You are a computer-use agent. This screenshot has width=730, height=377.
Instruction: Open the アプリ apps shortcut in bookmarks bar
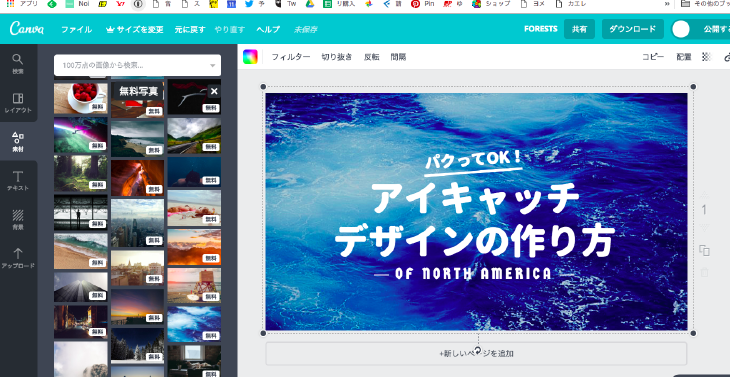point(22,4)
